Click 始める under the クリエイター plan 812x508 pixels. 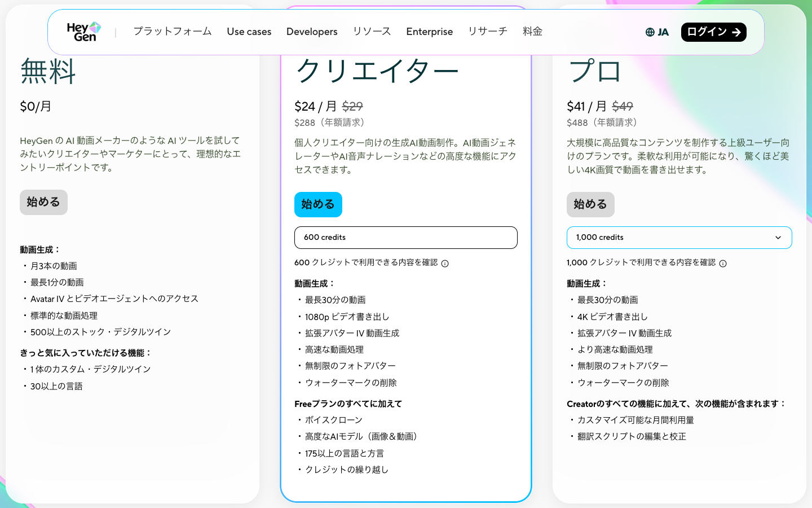click(x=318, y=204)
